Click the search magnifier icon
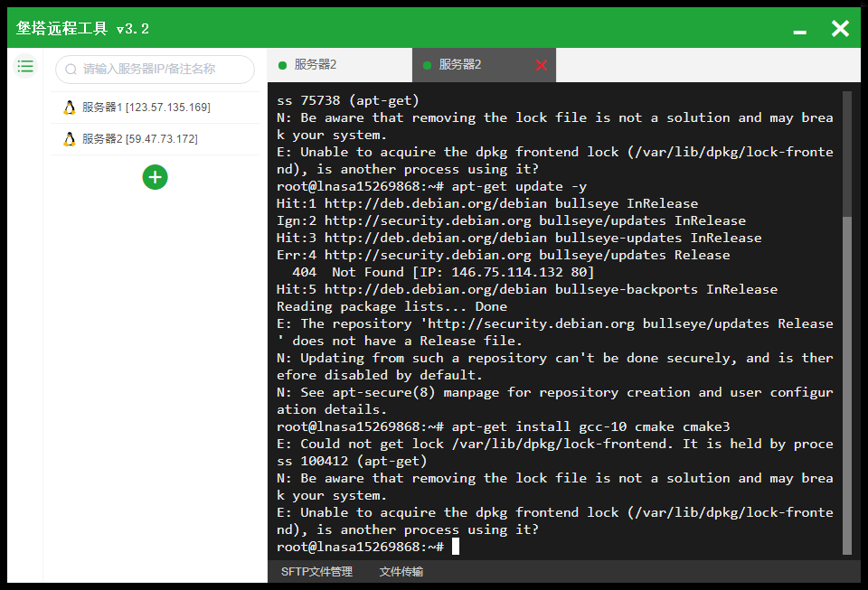This screenshot has width=868, height=590. [71, 69]
